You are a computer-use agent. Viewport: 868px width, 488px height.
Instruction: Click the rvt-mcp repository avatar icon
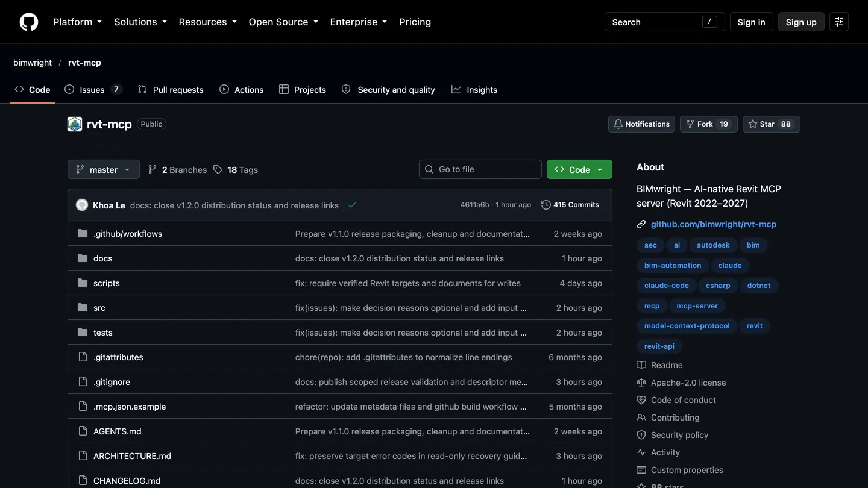(75, 124)
